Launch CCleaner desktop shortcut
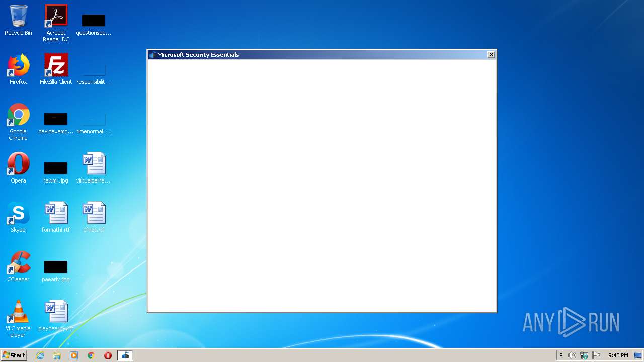 click(18, 266)
